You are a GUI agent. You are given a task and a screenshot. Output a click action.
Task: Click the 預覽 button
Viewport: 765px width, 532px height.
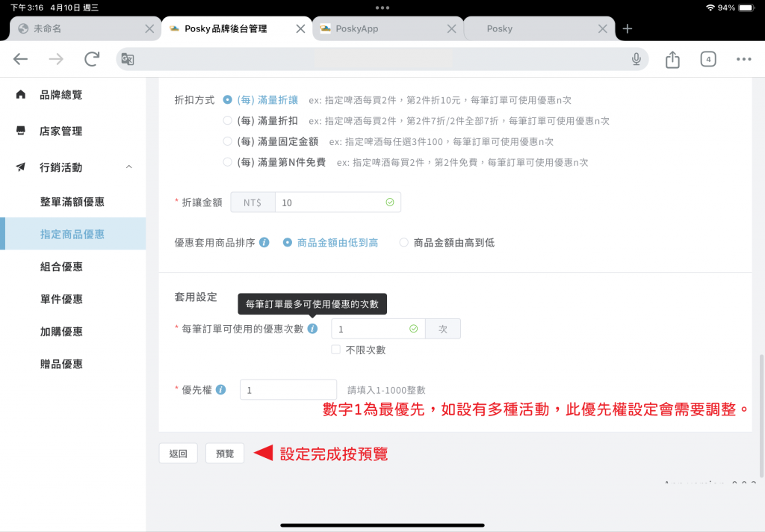click(225, 454)
